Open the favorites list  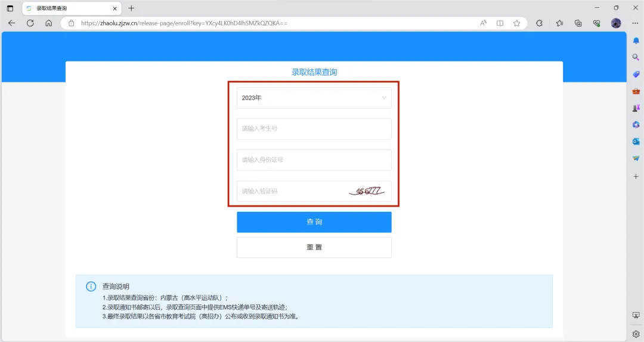click(x=559, y=23)
